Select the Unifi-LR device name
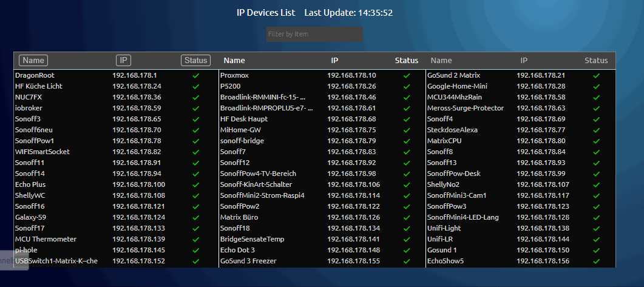644x287 pixels. pyautogui.click(x=440, y=239)
